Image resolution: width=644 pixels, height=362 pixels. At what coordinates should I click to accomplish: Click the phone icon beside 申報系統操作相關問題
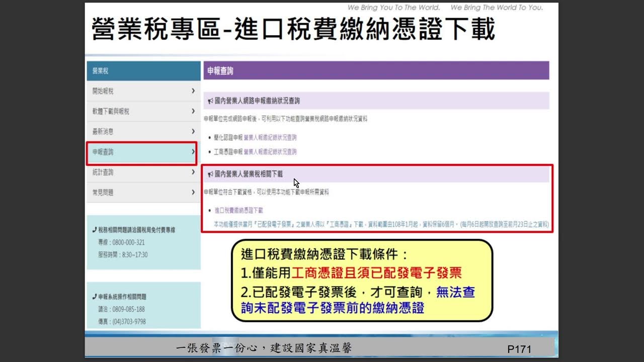(95, 297)
